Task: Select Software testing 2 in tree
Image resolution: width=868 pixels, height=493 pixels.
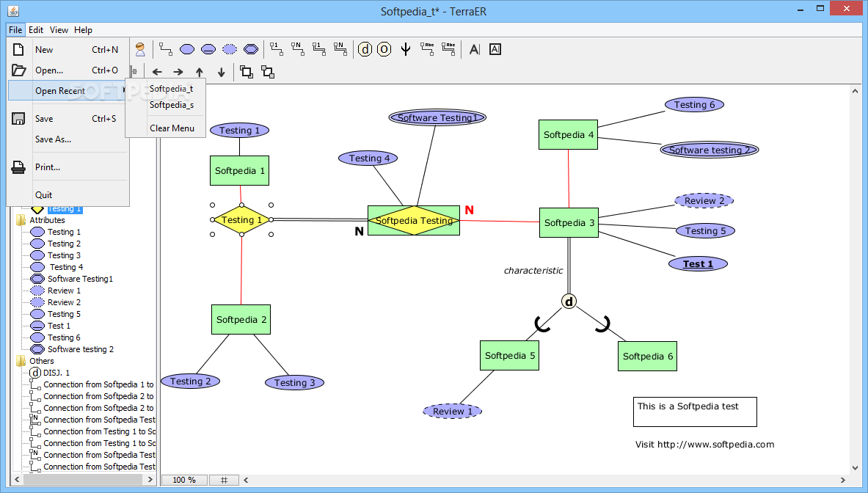Action: [80, 349]
